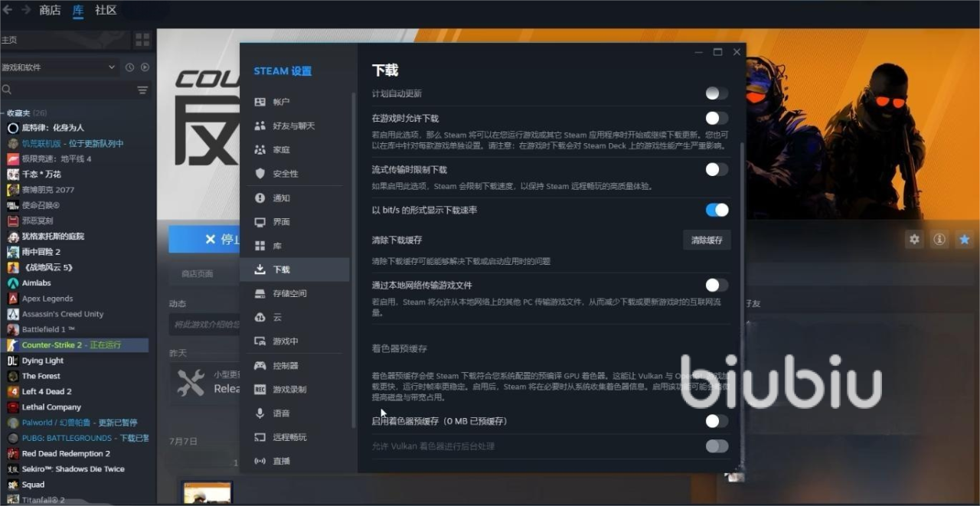Click the ready-to-play filter icon
The height and width of the screenshot is (506, 980).
[x=145, y=67]
